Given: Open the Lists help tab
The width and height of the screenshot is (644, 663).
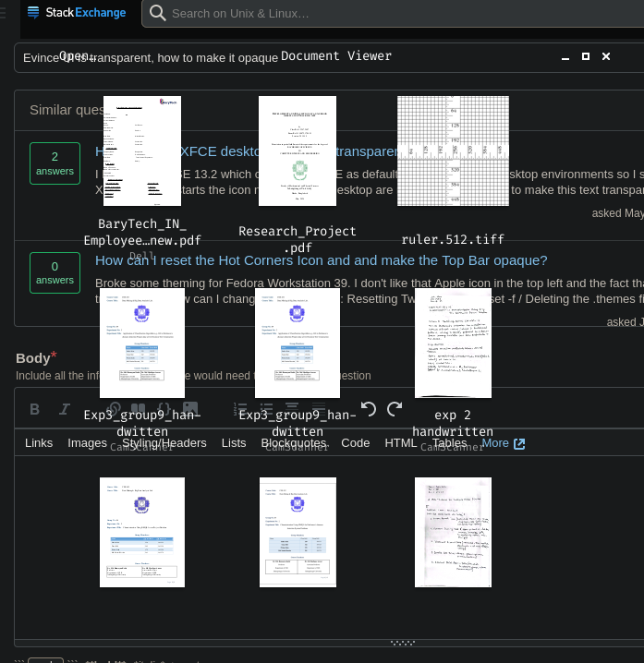Looking at the screenshot, I should pyautogui.click(x=234, y=442).
